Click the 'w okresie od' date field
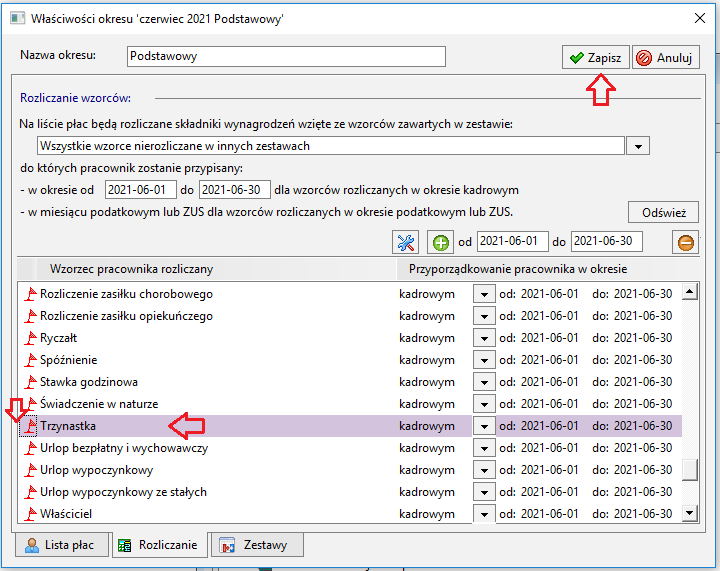720x571 pixels. coord(141,190)
